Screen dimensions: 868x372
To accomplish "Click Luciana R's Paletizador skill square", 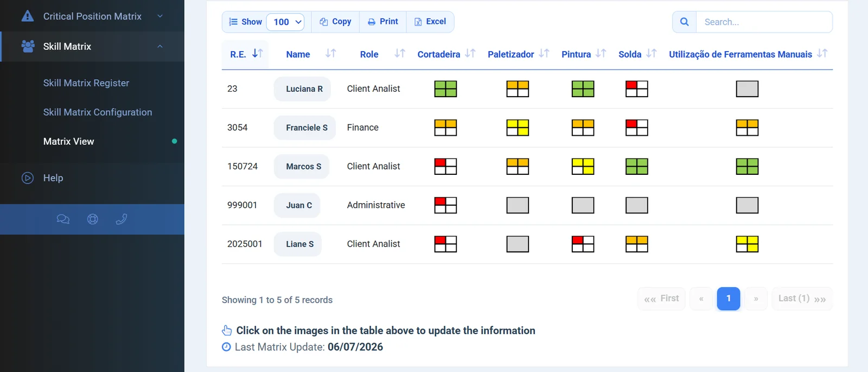I will pos(518,89).
